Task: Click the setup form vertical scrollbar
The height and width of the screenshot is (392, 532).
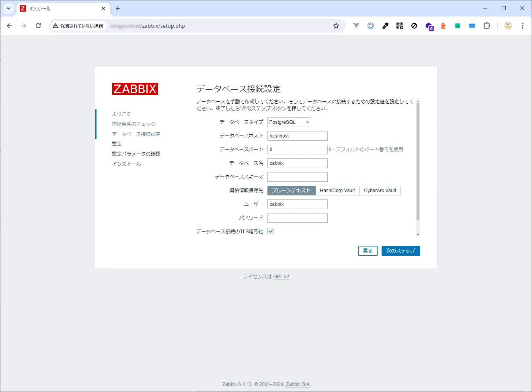Action: click(x=418, y=161)
